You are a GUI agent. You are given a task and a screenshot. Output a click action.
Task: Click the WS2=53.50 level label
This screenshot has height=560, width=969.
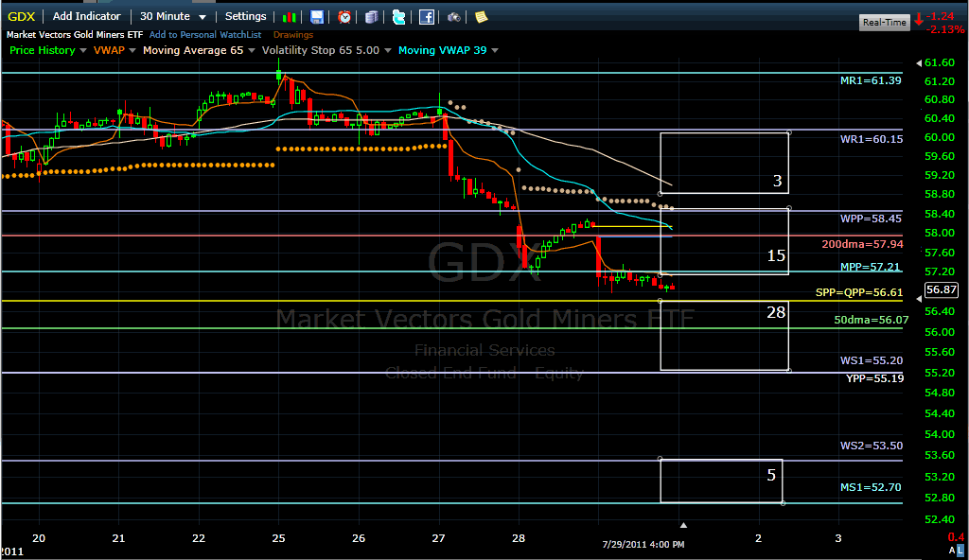click(x=872, y=446)
